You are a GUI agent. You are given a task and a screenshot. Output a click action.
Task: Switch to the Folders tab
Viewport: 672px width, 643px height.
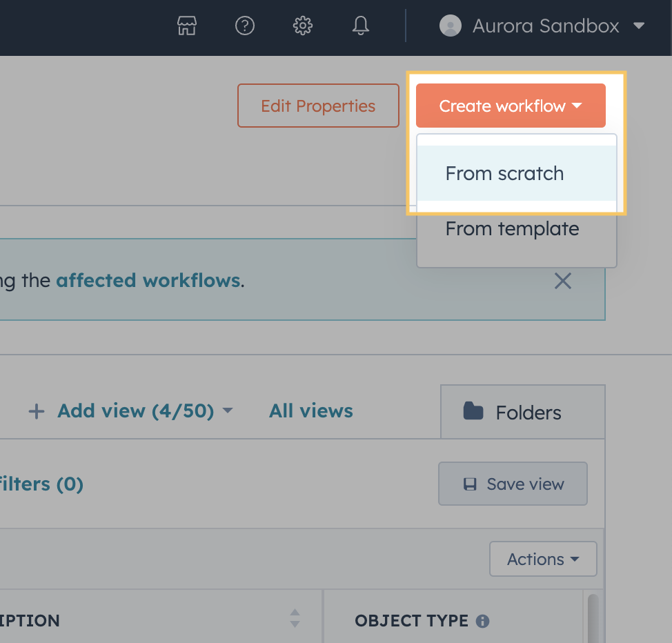(522, 412)
